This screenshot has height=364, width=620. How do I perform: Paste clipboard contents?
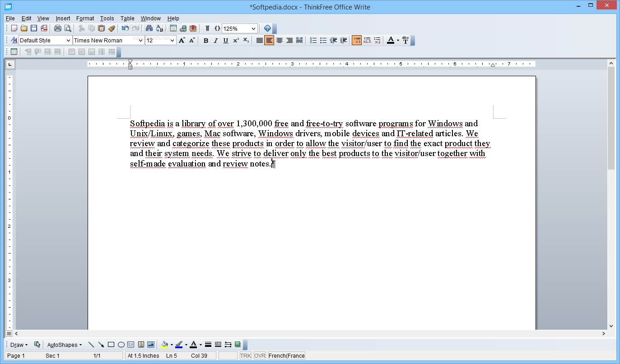[x=102, y=28]
